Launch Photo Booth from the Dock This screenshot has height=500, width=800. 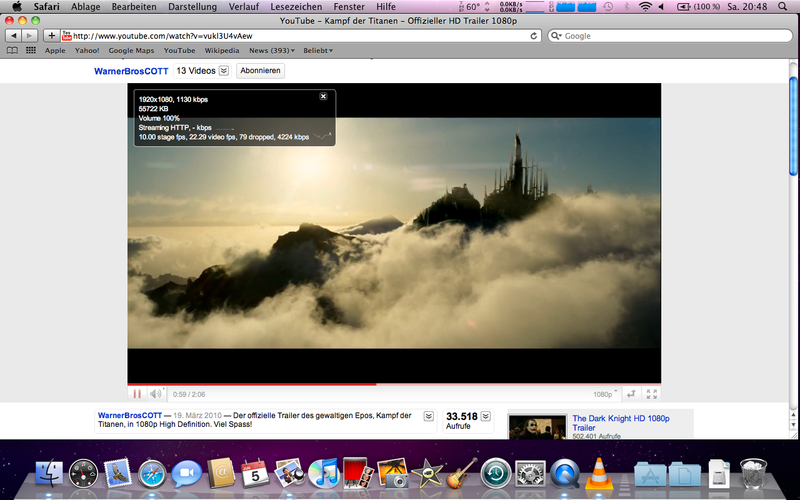point(358,473)
